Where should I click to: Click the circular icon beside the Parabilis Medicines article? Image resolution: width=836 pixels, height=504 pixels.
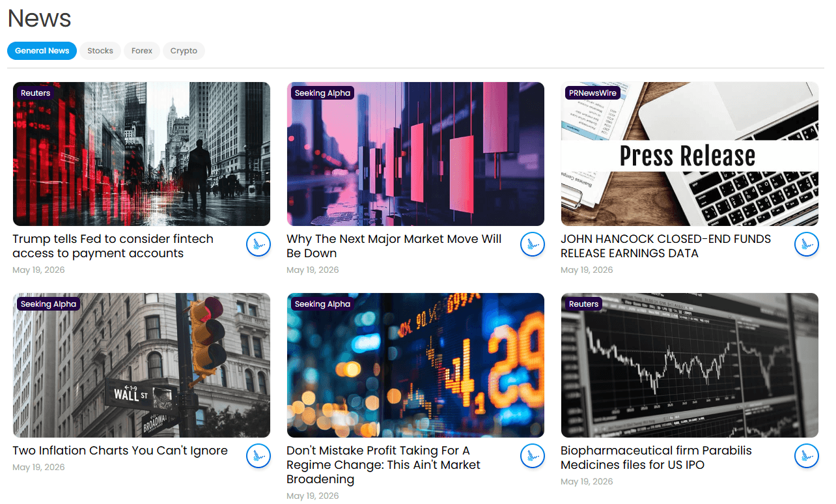[807, 456]
